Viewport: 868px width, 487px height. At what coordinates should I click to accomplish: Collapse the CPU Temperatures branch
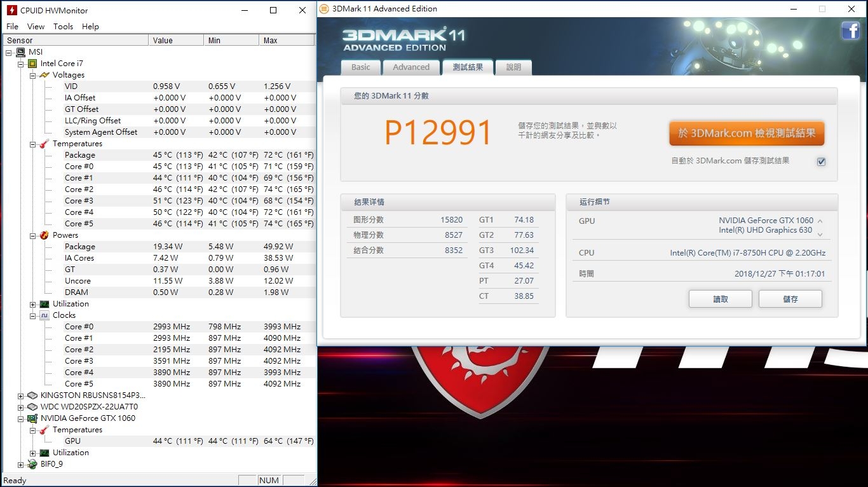[33, 144]
